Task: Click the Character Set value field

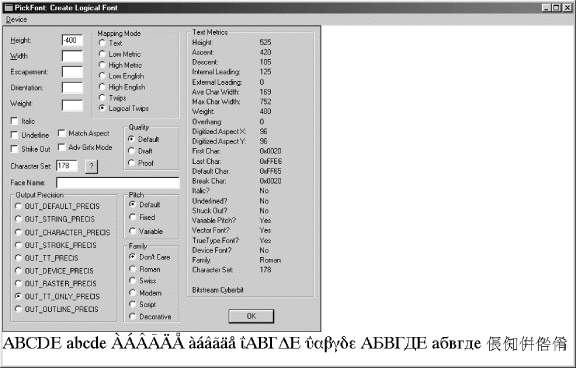Action: click(x=67, y=166)
